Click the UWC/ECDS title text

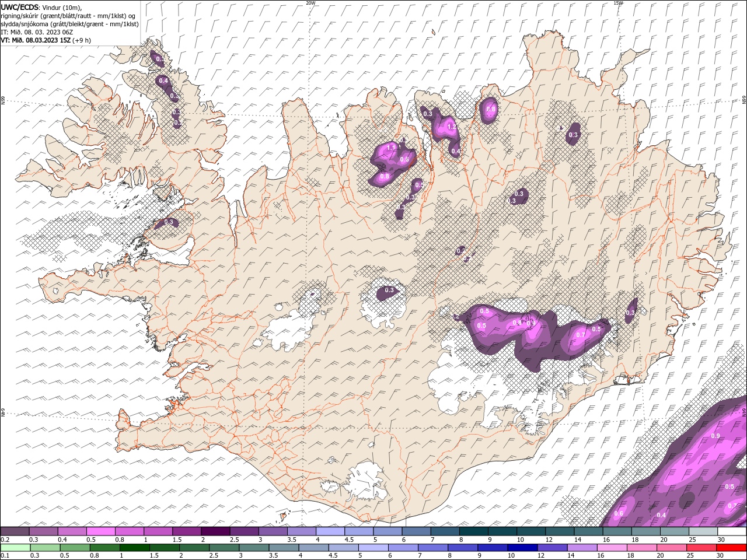[20, 6]
